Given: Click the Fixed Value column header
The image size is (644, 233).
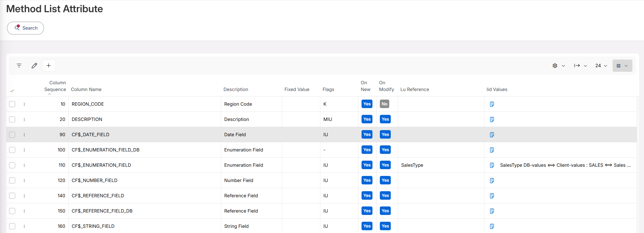Looking at the screenshot, I should coord(297,89).
